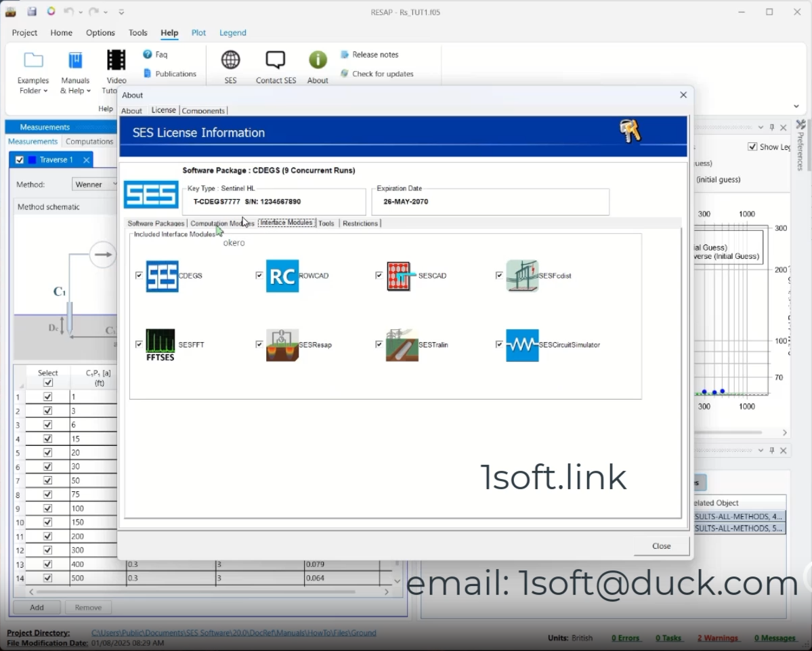The width and height of the screenshot is (812, 651).
Task: Open Publications document item
Action: tap(170, 74)
